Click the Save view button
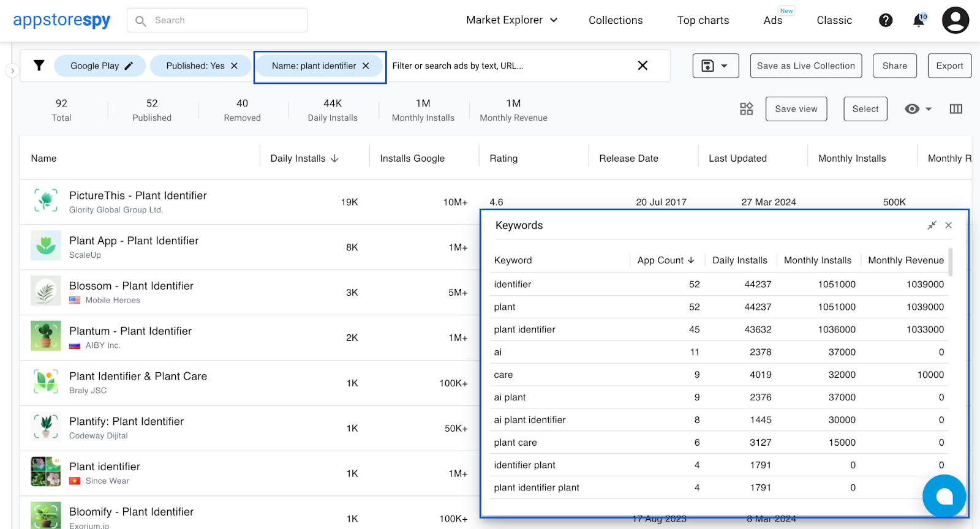 [x=796, y=109]
